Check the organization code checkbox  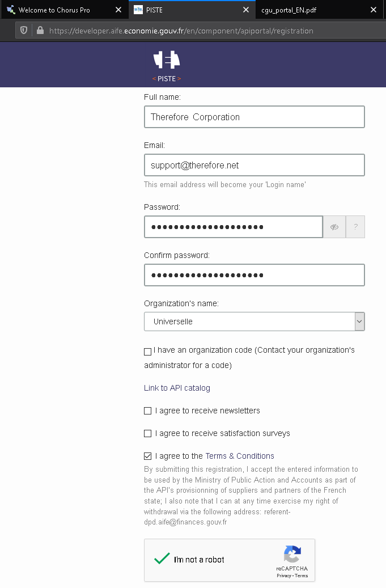coord(148,352)
